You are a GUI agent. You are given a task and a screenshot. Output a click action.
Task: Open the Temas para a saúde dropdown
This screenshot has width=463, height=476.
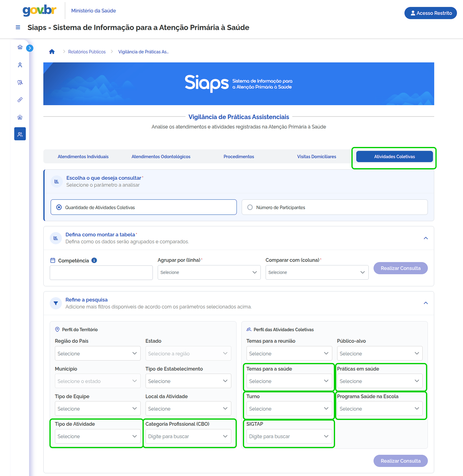[289, 381]
